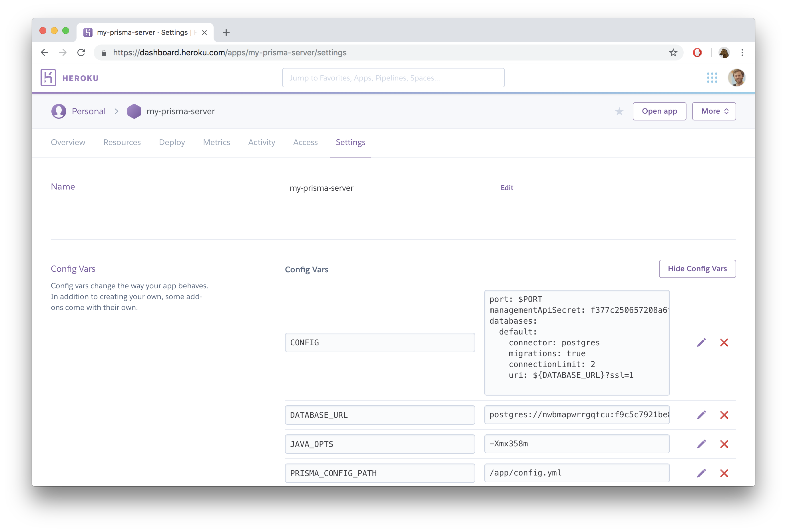The height and width of the screenshot is (532, 787).
Task: Focus the Jump to Favorites search field
Action: coord(393,78)
